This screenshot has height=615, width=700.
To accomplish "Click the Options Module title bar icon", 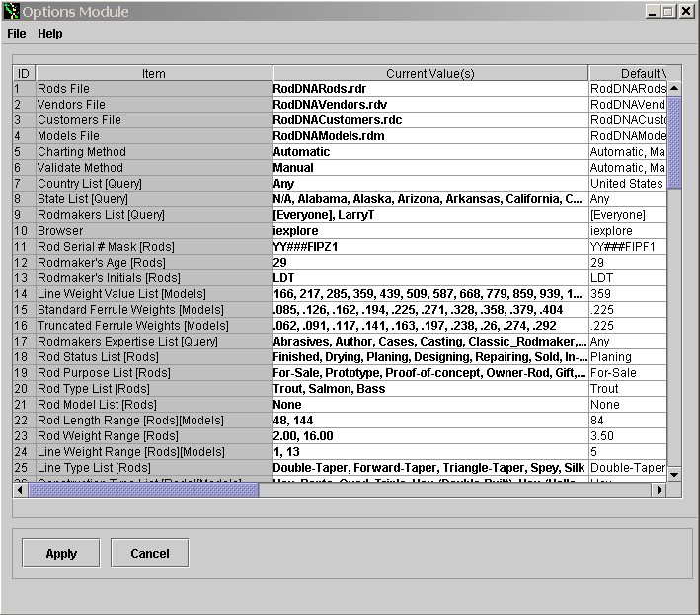I will (x=11, y=11).
